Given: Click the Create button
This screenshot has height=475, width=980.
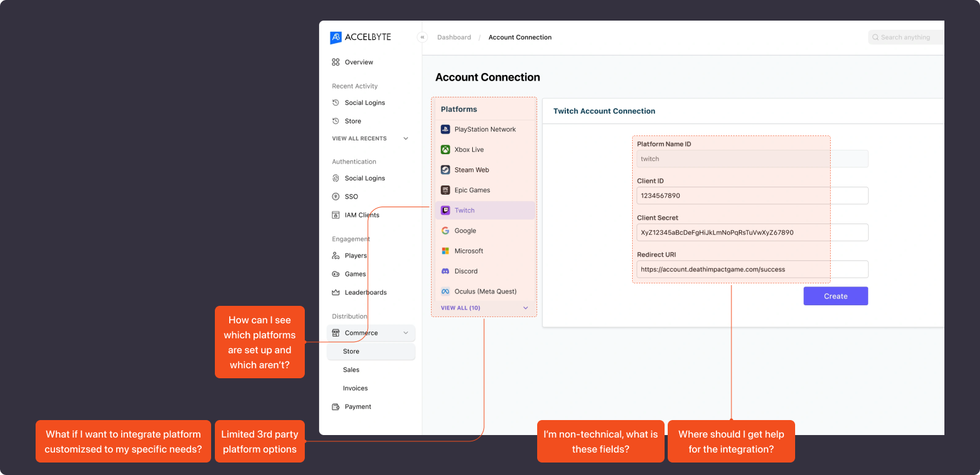Looking at the screenshot, I should (x=836, y=296).
